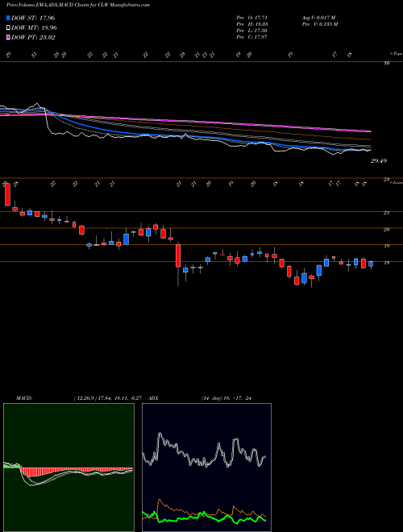This screenshot has width=403, height=532.
Task: Click the Avg V: 0.017 M value
Action: coord(320,17)
